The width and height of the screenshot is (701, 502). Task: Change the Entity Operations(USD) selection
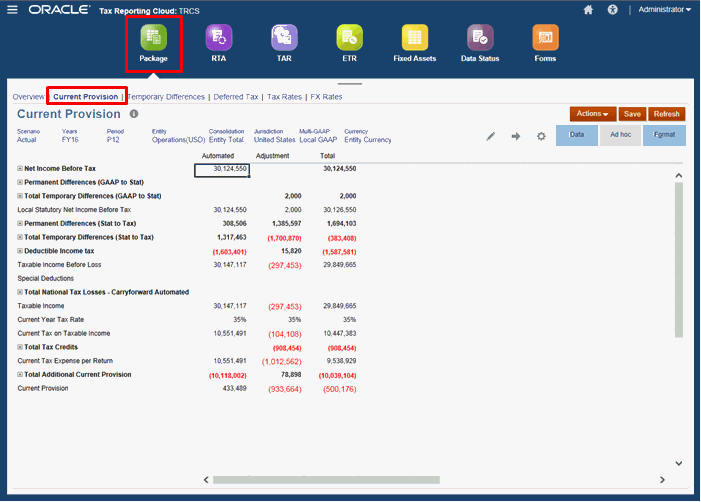tap(178, 140)
